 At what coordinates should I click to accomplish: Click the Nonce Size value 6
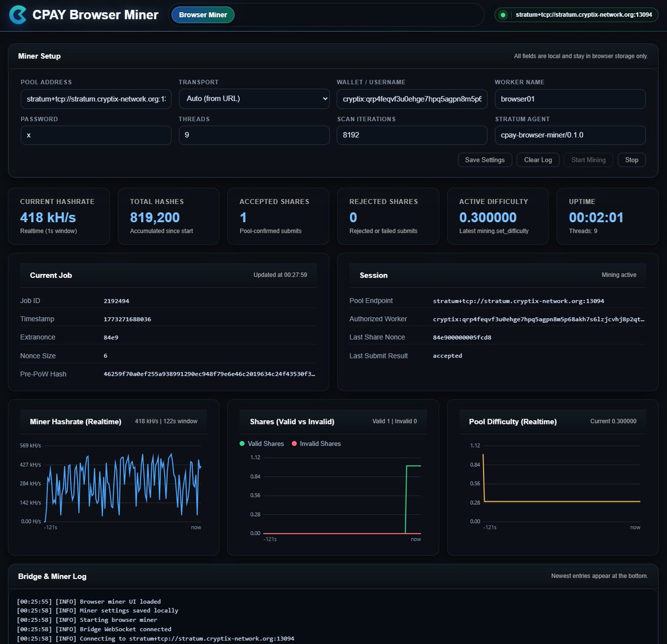(x=106, y=356)
